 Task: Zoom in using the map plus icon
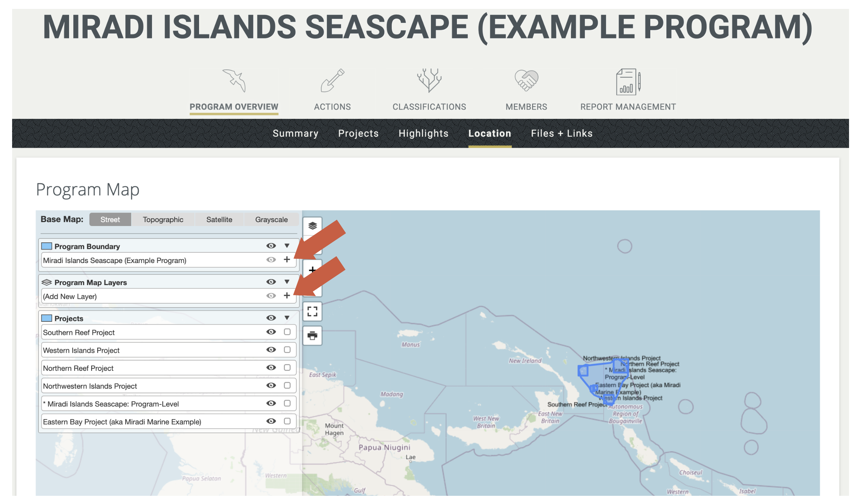(312, 270)
